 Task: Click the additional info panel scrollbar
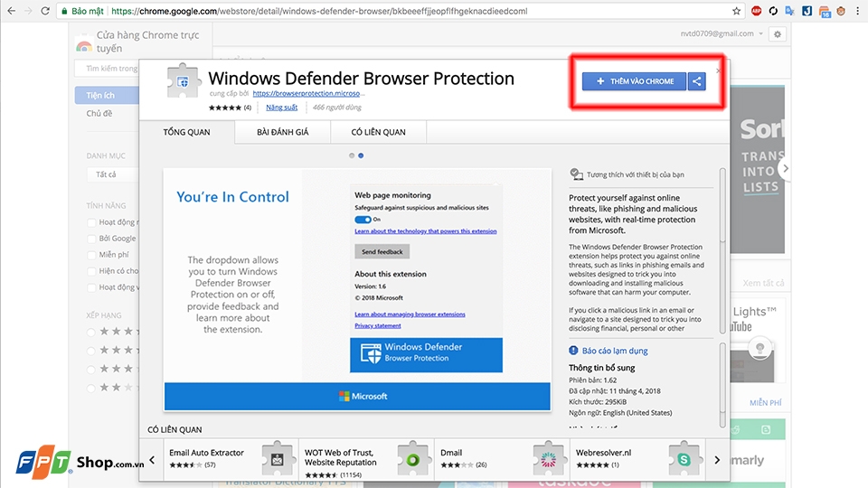722,385
